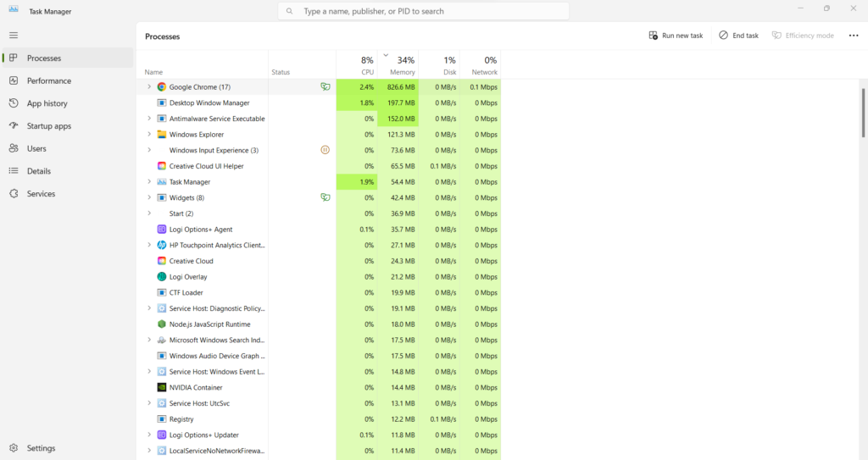Click the process list vertical scrollbar

[x=863, y=113]
